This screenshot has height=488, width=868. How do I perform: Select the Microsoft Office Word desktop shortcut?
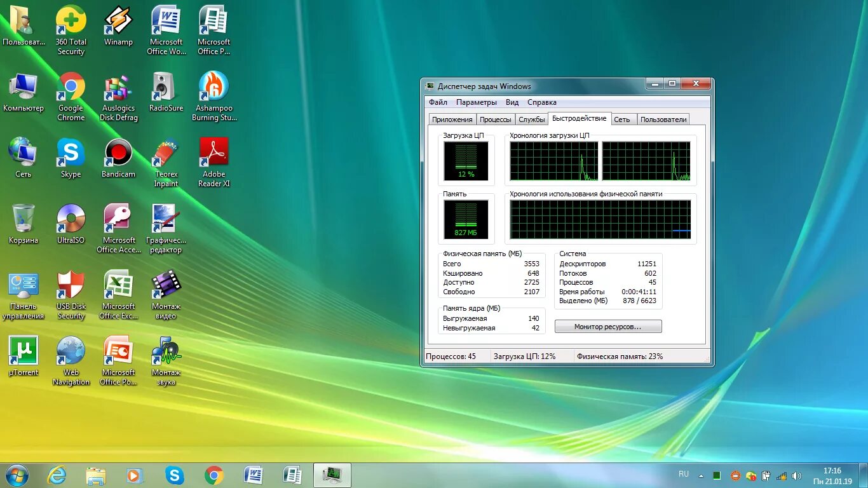coord(166,30)
